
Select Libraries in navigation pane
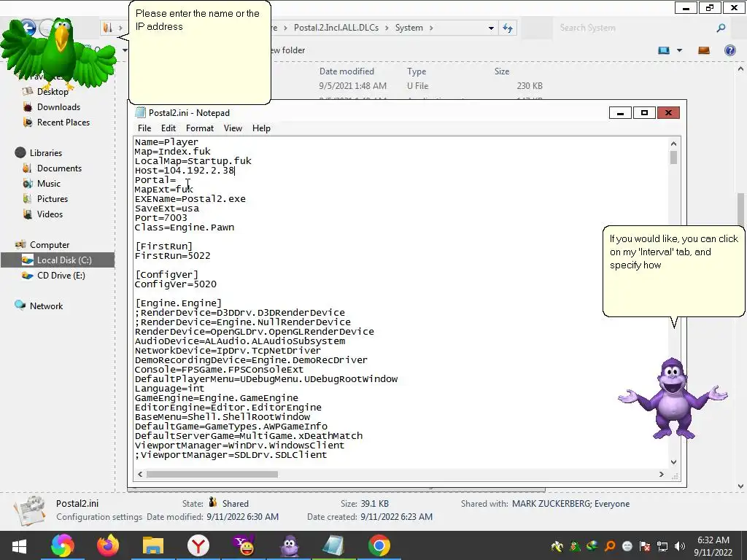click(46, 153)
